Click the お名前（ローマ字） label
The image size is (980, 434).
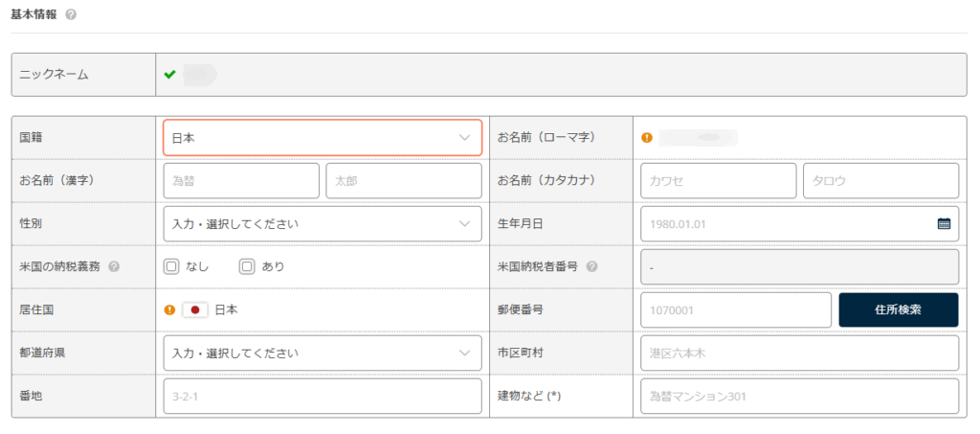coord(545,138)
